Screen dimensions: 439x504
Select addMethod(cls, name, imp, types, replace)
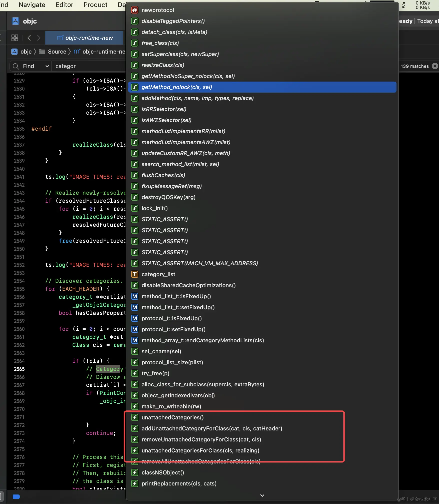[x=262, y=98]
